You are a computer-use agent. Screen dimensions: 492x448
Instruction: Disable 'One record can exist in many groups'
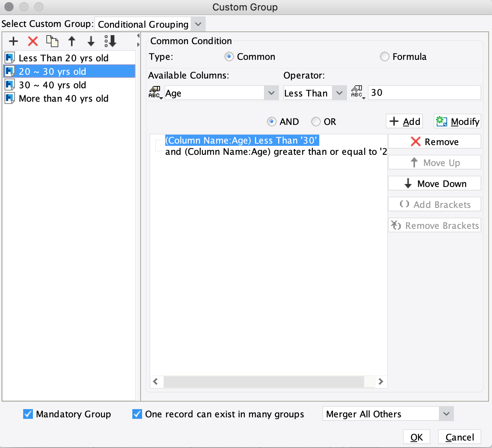pyautogui.click(x=136, y=414)
